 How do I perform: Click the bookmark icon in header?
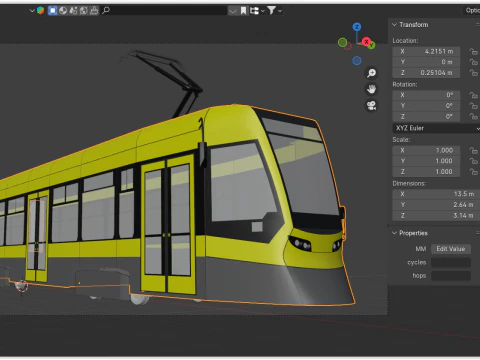point(244,11)
